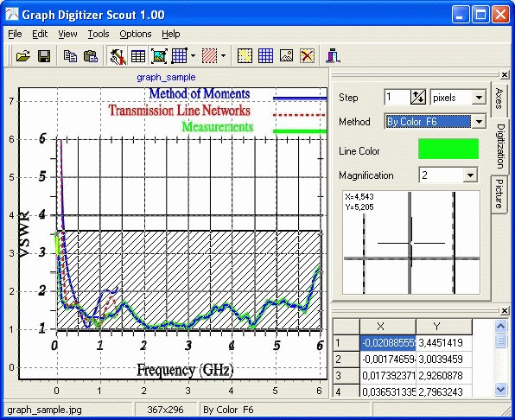The image size is (515, 420).
Task: Click the Step value input field
Action: [397, 98]
